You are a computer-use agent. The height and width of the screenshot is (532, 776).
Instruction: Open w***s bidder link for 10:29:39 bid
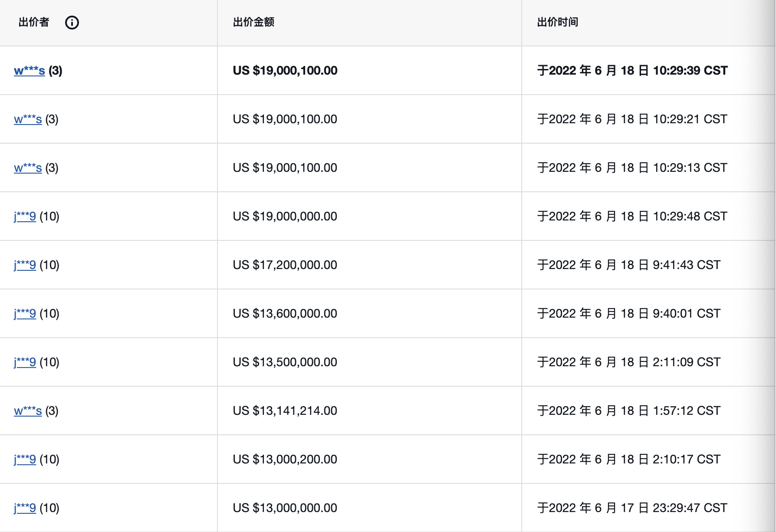[30, 71]
